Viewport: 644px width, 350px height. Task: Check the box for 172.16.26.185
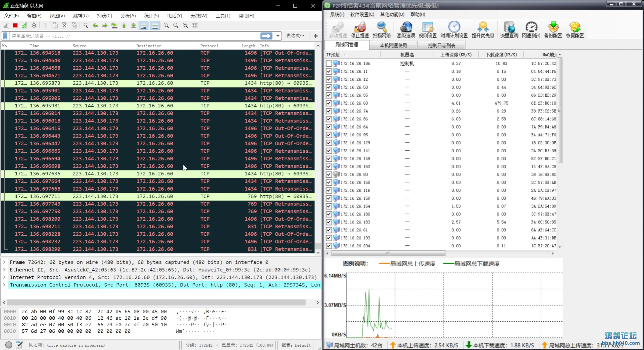[329, 64]
